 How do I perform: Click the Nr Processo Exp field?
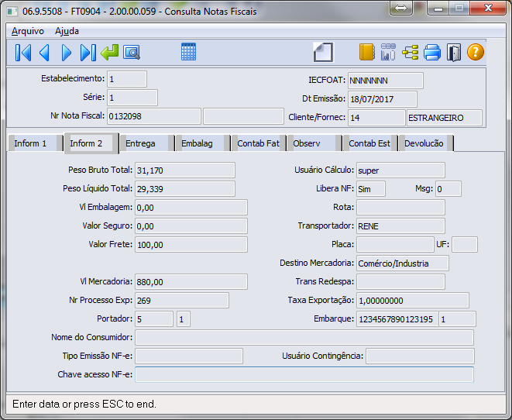[182, 301]
